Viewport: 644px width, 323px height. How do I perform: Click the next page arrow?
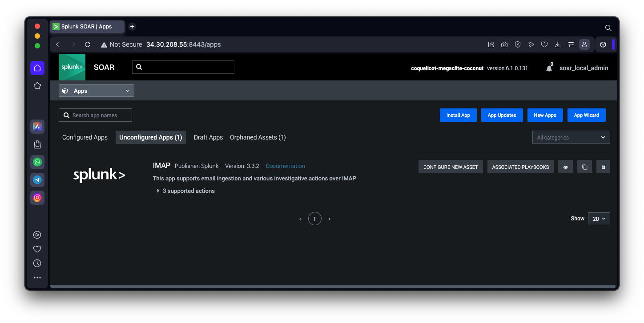(329, 219)
